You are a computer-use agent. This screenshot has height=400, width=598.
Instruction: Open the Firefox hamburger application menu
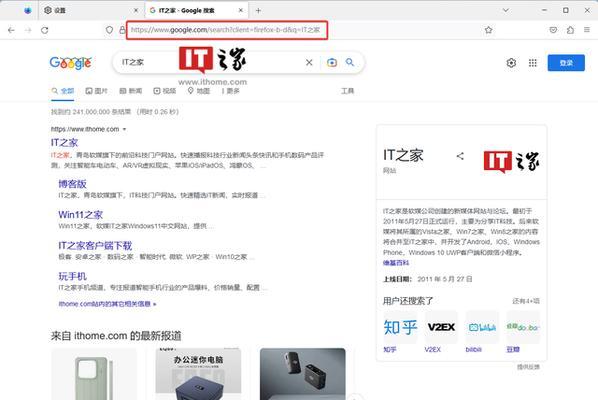(x=587, y=30)
